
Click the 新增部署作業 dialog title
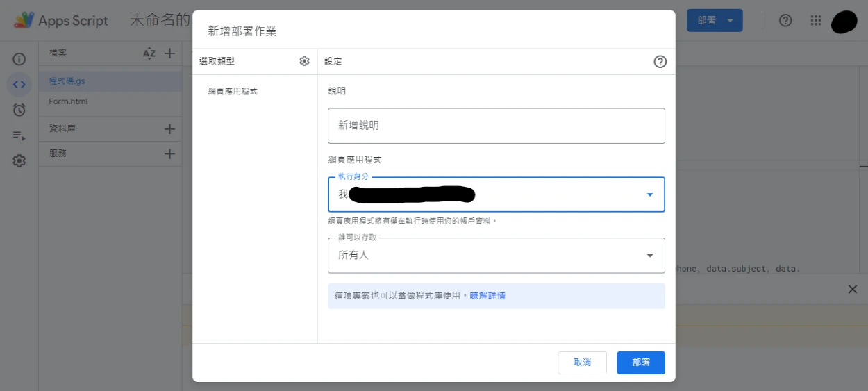pyautogui.click(x=242, y=31)
